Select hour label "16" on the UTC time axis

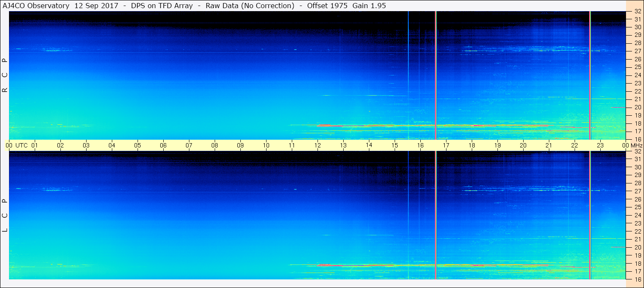pyautogui.click(x=420, y=145)
